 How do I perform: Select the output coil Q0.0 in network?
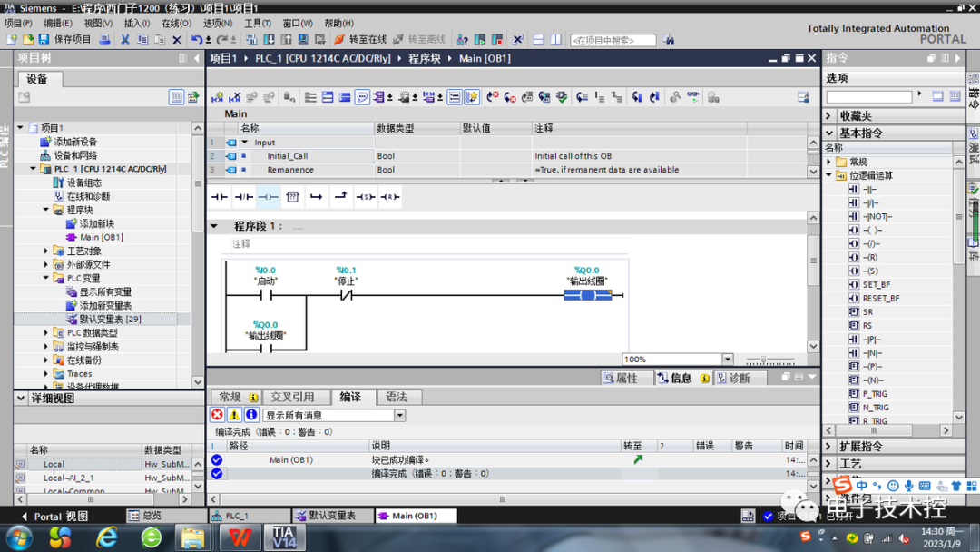[587, 295]
